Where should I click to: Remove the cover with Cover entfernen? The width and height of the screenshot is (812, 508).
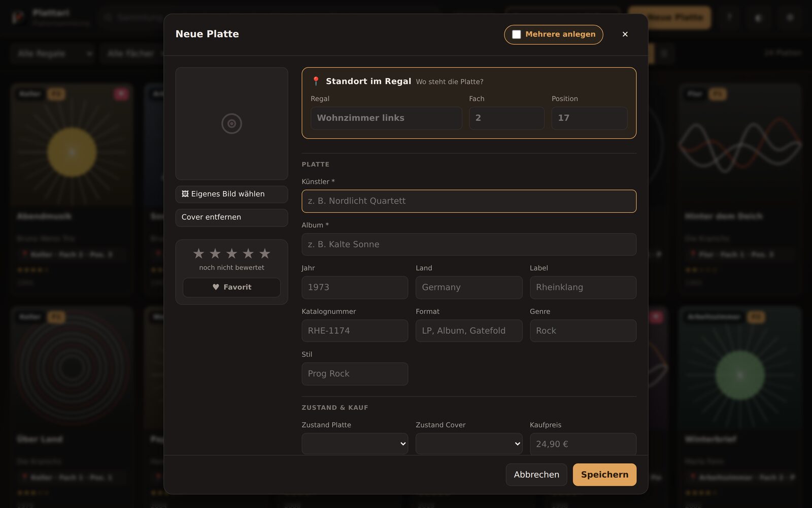click(x=231, y=217)
